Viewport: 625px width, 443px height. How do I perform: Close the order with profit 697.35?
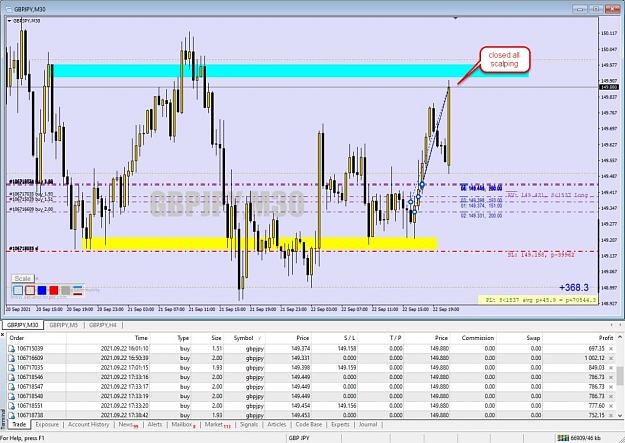(611, 349)
